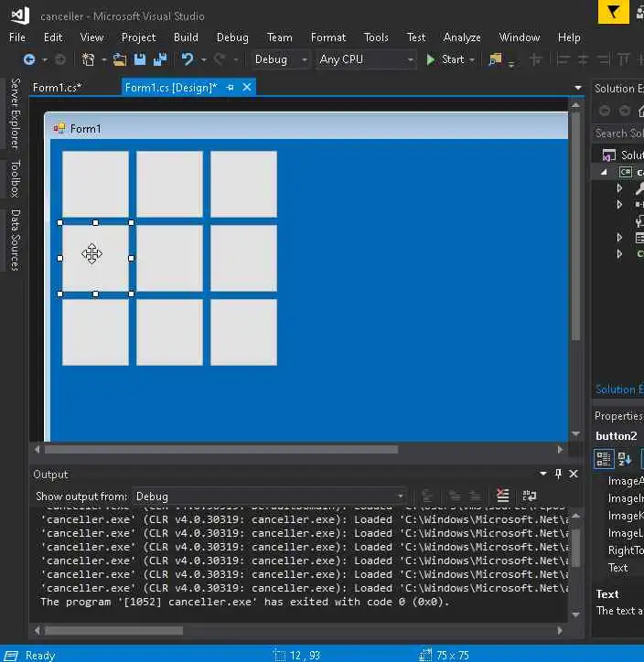Click the New Project toolbar icon
644x662 pixels.
(x=88, y=59)
